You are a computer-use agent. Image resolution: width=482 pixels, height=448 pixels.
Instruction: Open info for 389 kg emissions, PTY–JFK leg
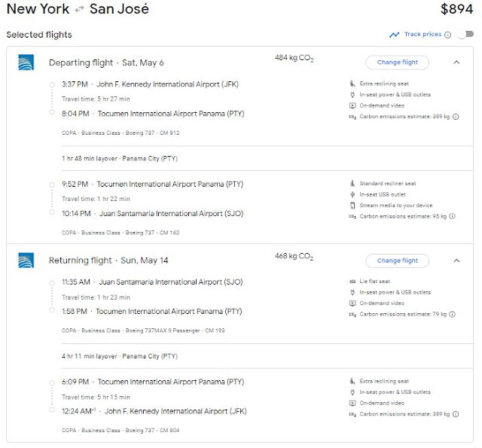455,414
